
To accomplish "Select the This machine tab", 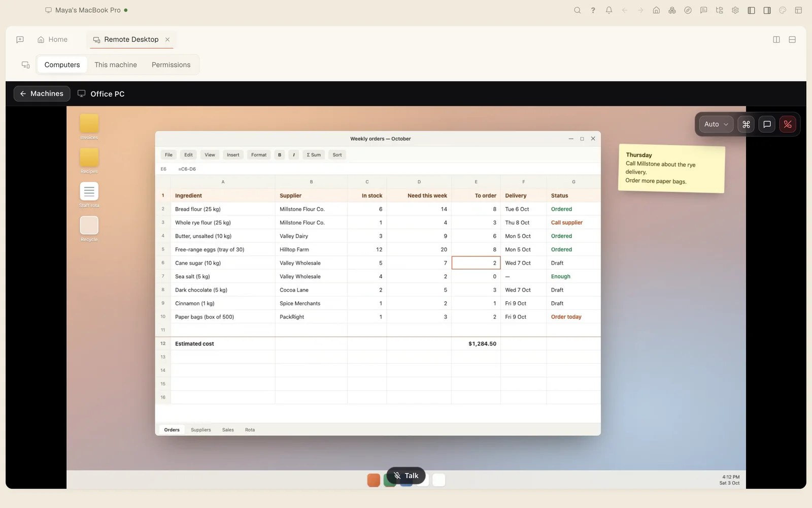I will 116,65.
